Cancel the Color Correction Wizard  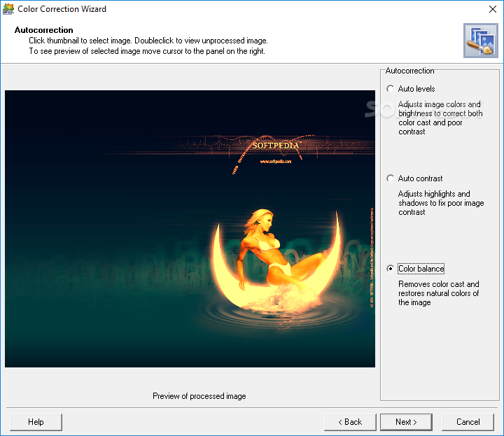click(468, 422)
